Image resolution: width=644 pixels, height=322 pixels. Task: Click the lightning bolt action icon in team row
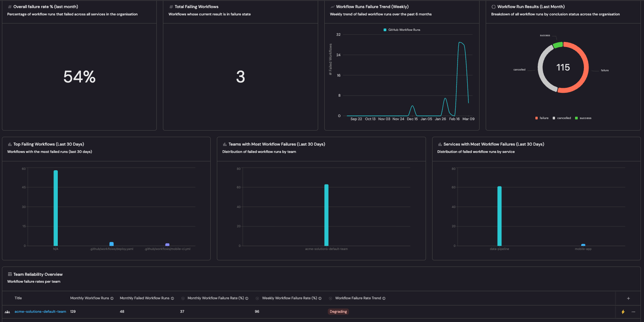[623, 312]
